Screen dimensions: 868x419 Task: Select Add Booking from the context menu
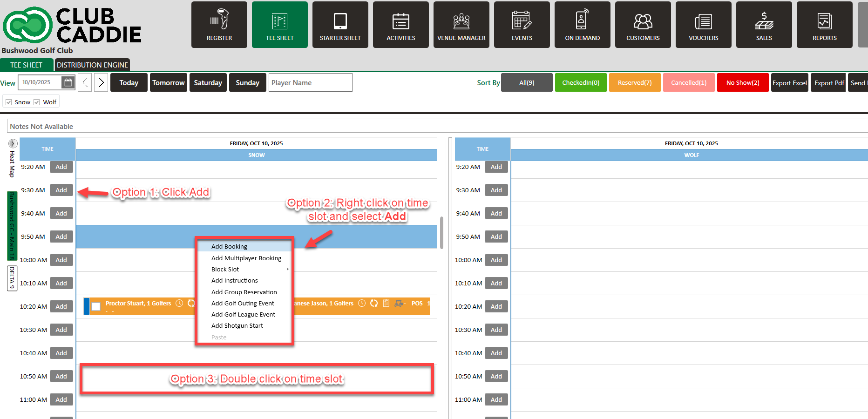pyautogui.click(x=229, y=246)
